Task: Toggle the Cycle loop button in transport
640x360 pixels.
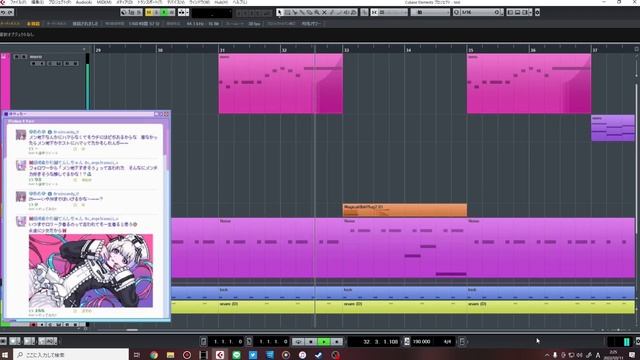Action: pyautogui.click(x=298, y=342)
